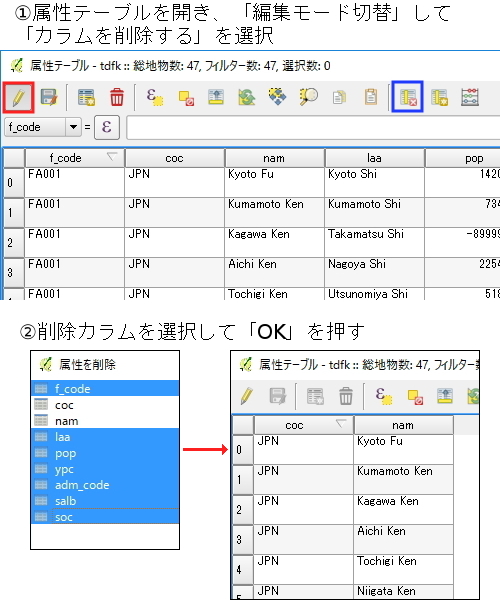Click move selection to top, lower table

(445, 396)
